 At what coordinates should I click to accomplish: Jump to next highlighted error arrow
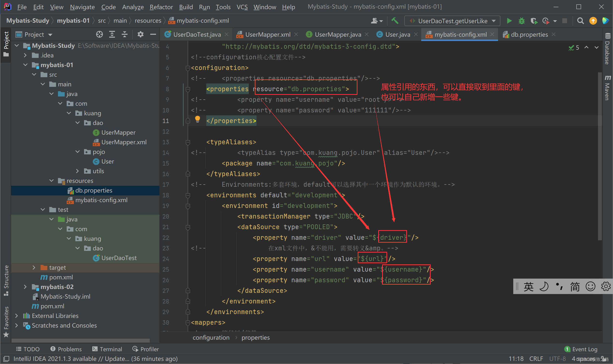point(597,47)
